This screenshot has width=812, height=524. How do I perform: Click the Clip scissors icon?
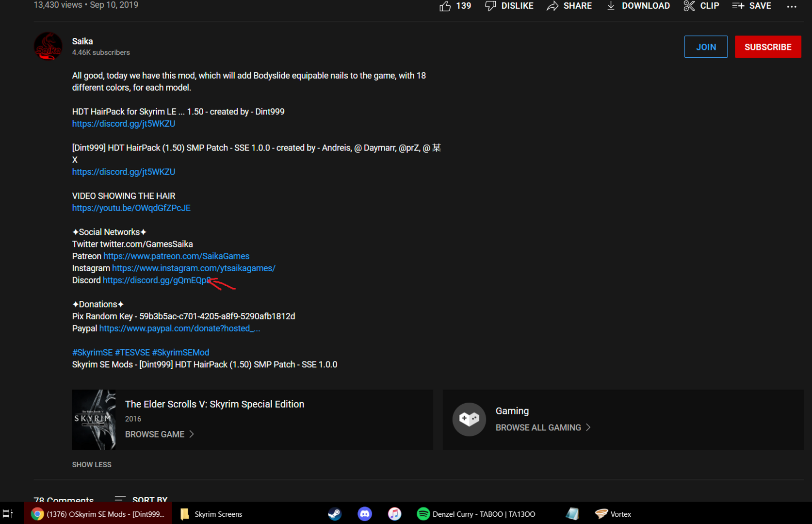pos(689,6)
